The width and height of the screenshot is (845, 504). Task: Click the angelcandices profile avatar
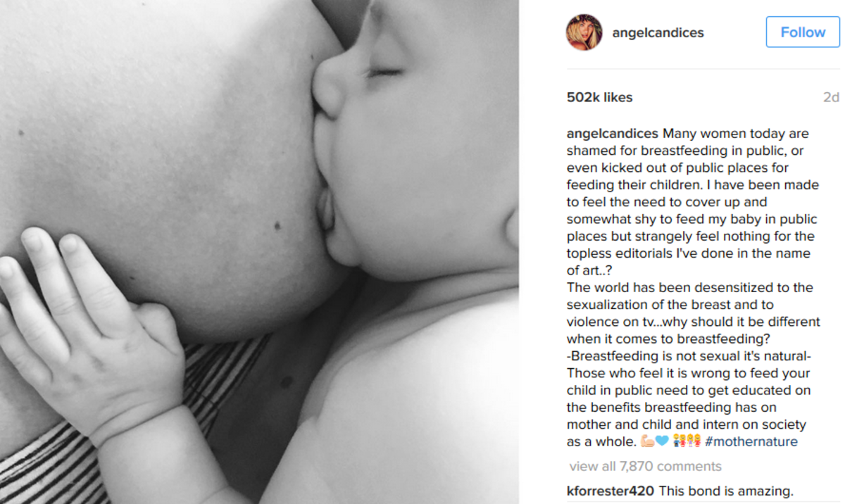(x=584, y=32)
